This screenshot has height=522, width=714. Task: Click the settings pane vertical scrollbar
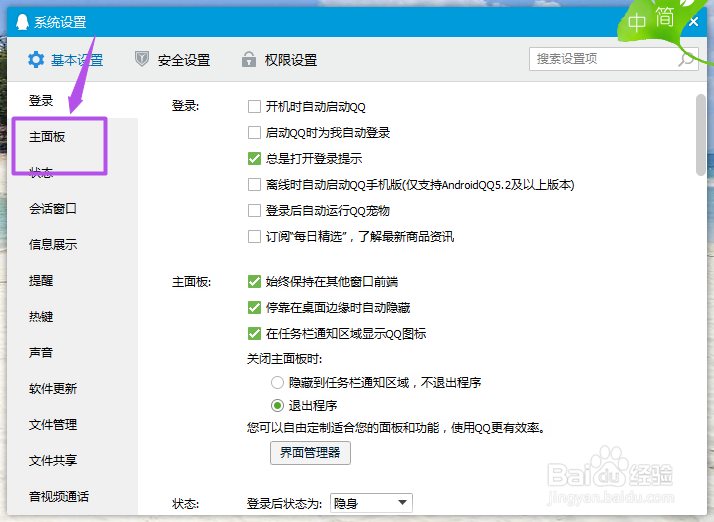[701, 134]
